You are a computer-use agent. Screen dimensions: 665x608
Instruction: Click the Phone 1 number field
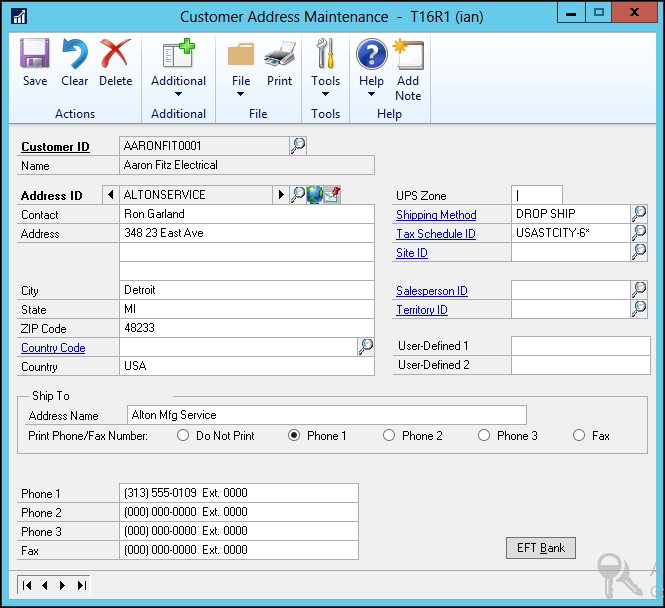pos(239,493)
